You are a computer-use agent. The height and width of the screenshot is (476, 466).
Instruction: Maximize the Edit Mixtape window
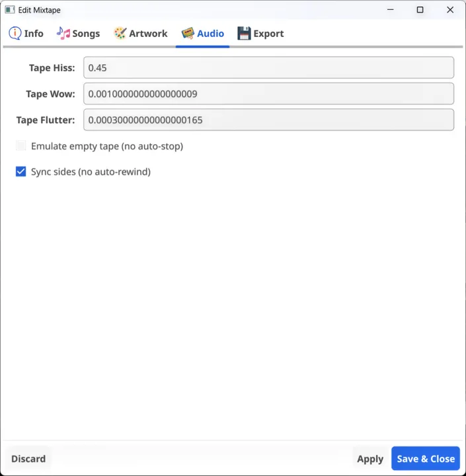click(420, 10)
